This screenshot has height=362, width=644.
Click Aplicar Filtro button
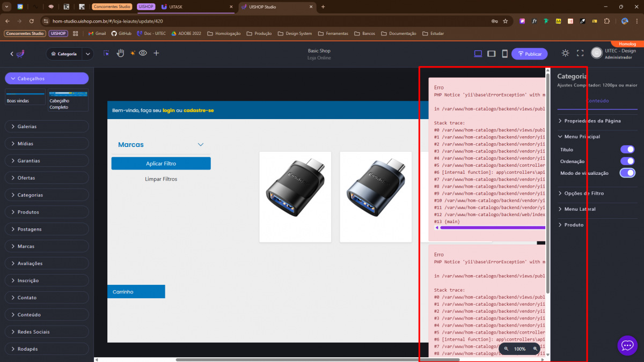click(161, 164)
